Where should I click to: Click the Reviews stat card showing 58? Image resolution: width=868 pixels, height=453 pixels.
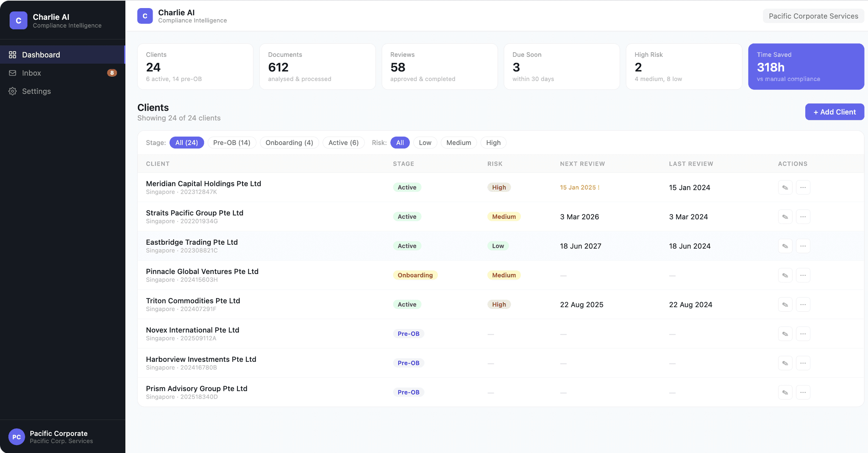(x=440, y=67)
